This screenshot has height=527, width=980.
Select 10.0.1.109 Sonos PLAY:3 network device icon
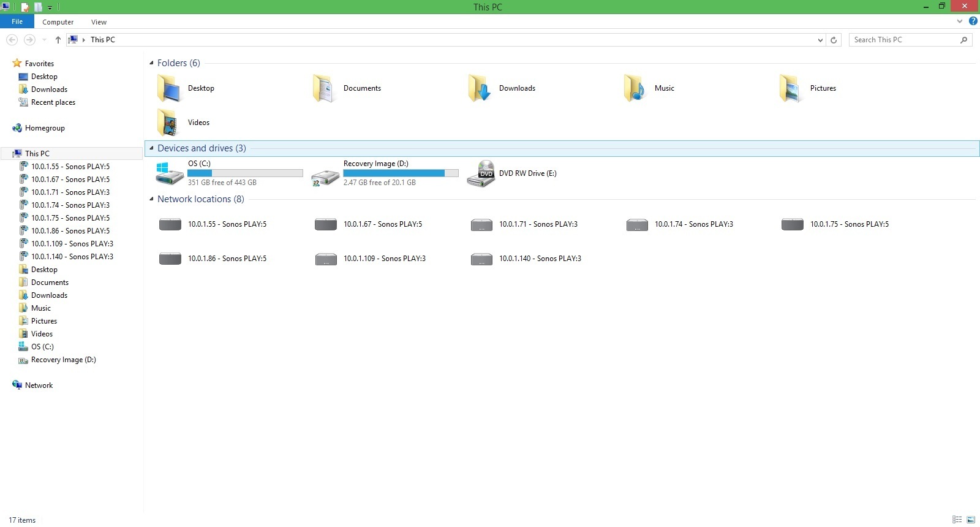(x=326, y=259)
